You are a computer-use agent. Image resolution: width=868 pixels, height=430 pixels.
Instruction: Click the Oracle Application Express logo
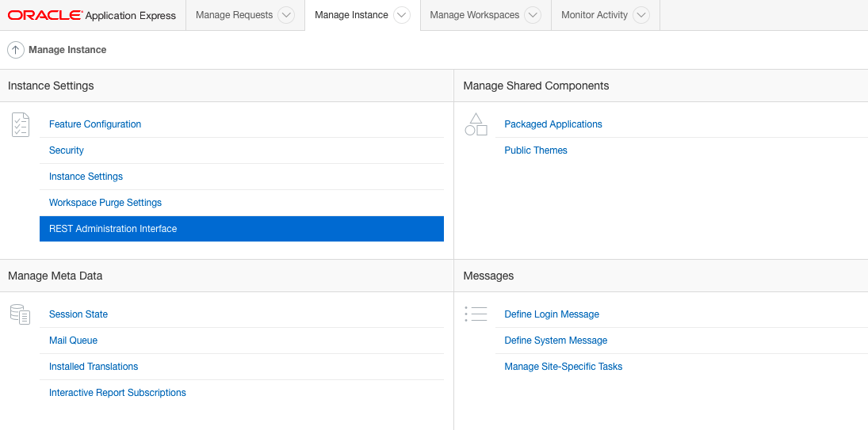(92, 16)
